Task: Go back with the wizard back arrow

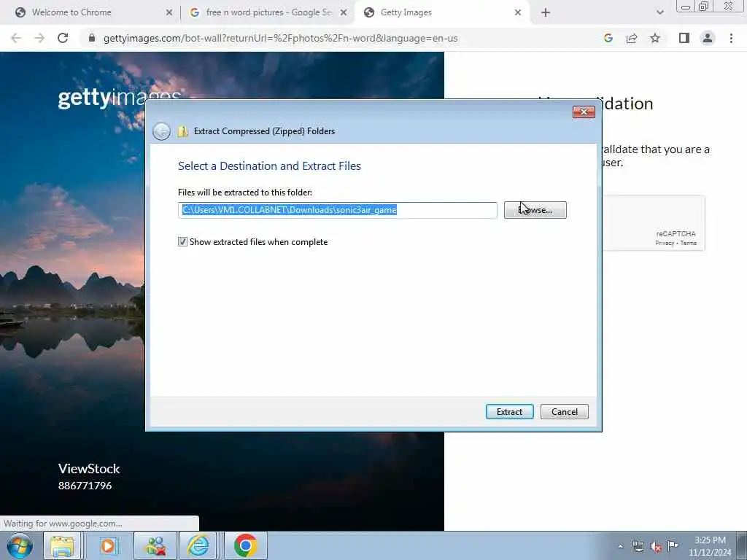Action: point(161,131)
